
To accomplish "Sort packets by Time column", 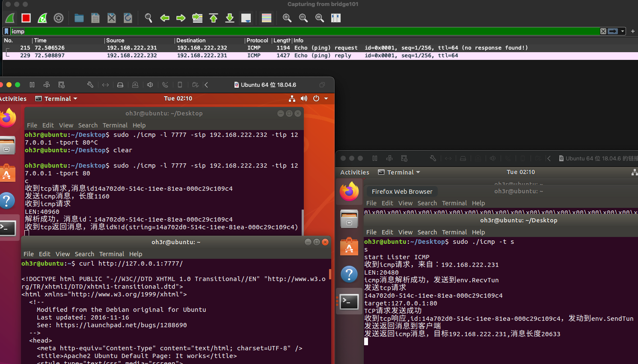I will 68,41.
